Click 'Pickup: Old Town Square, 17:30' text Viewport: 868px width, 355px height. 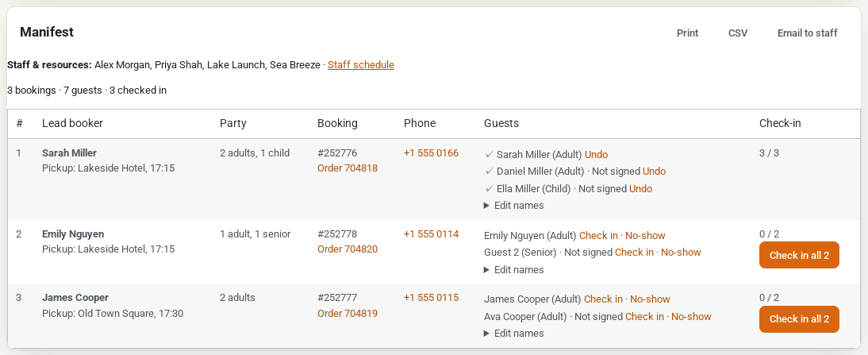coord(113,314)
